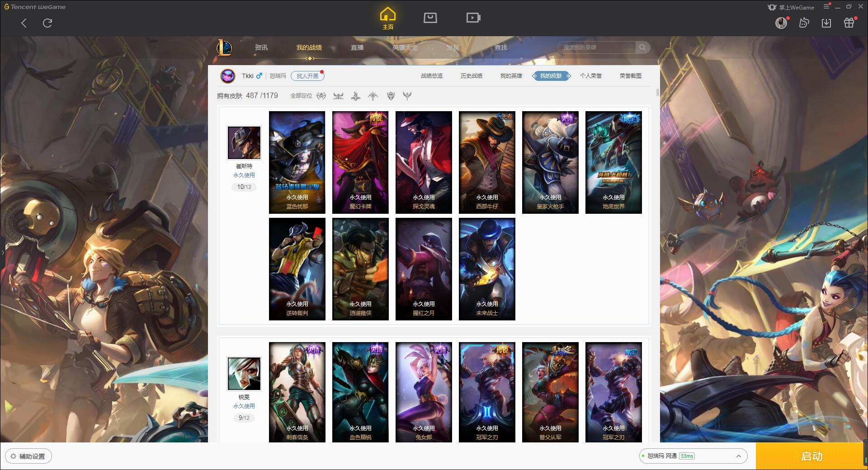Viewport: 868px width, 470px height.
Task: Open the 我的英雄 sub-tab
Action: pos(511,76)
